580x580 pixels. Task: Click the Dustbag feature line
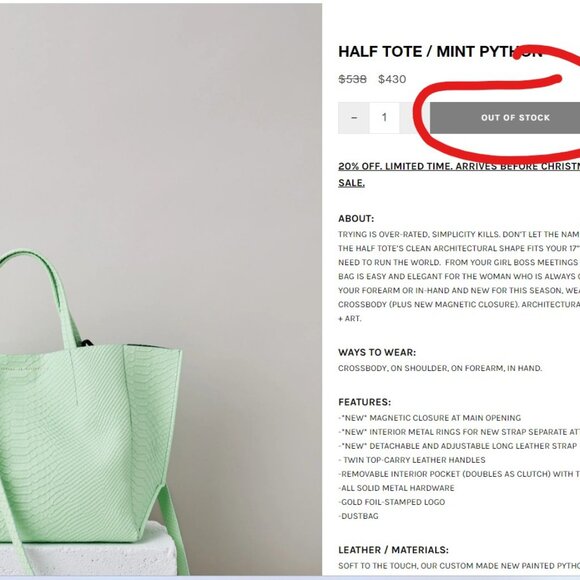[358, 516]
